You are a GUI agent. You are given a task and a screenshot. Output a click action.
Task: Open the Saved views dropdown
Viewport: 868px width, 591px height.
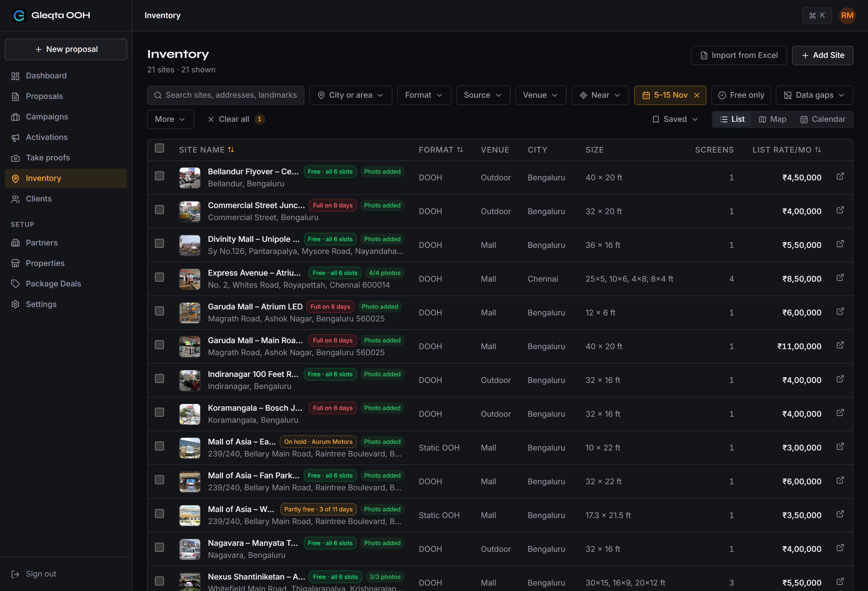[x=675, y=119]
